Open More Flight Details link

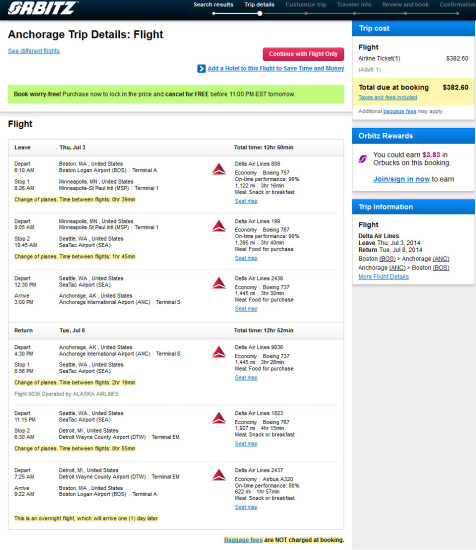click(383, 276)
